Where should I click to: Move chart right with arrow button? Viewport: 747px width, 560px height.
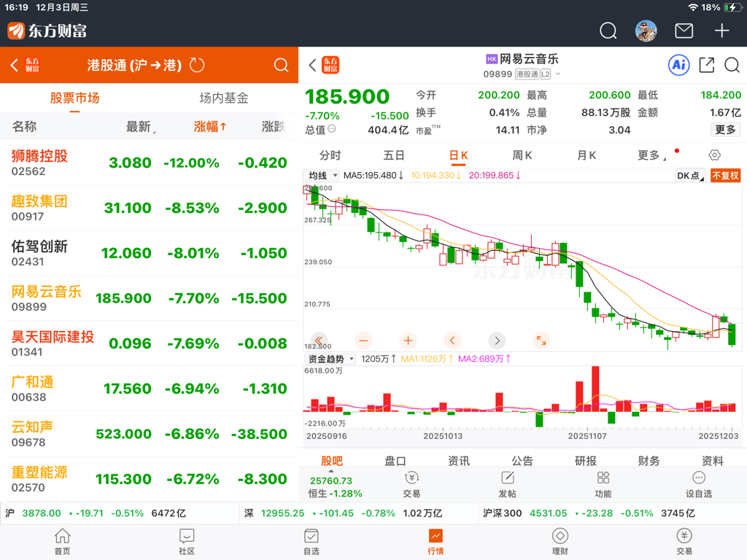tap(497, 341)
